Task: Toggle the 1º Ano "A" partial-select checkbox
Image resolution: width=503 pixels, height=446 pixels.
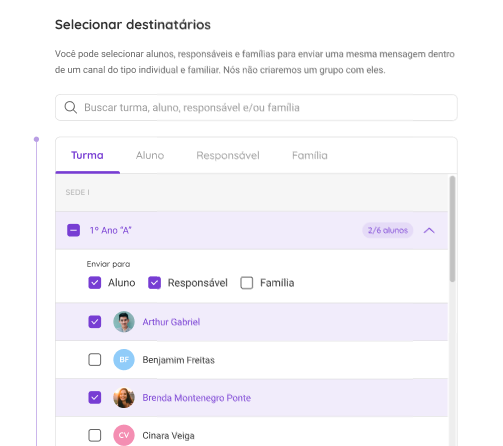Action: (73, 230)
